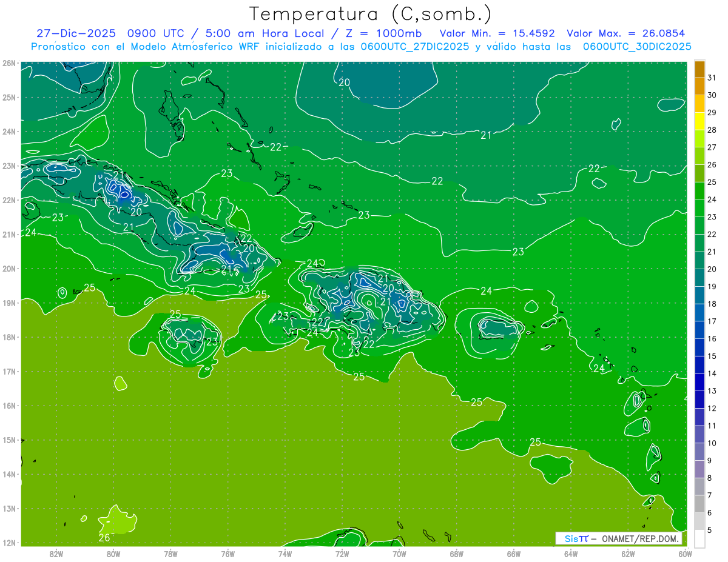Click the 25N latitude axis label
This screenshot has height=562, width=728.
pyautogui.click(x=9, y=97)
